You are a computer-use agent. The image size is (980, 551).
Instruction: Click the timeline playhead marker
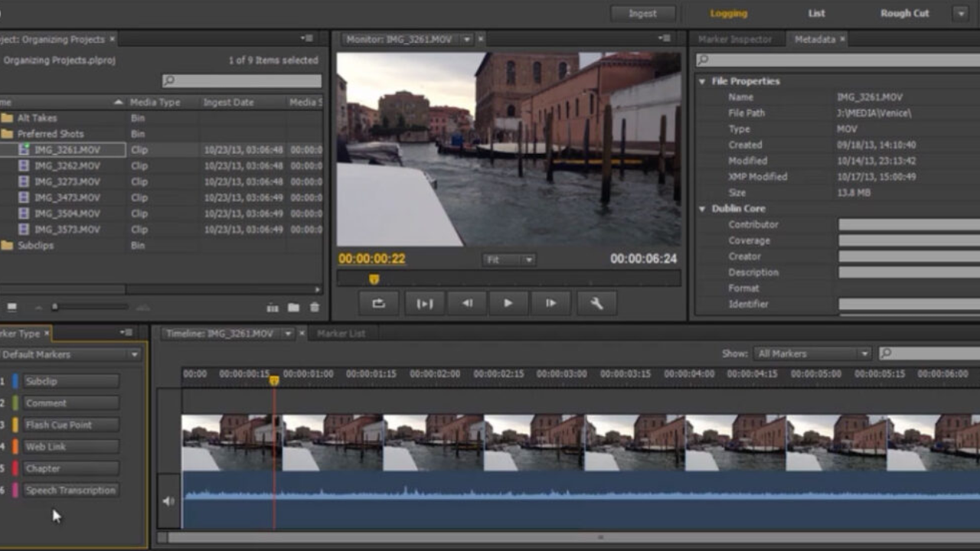[x=274, y=380]
